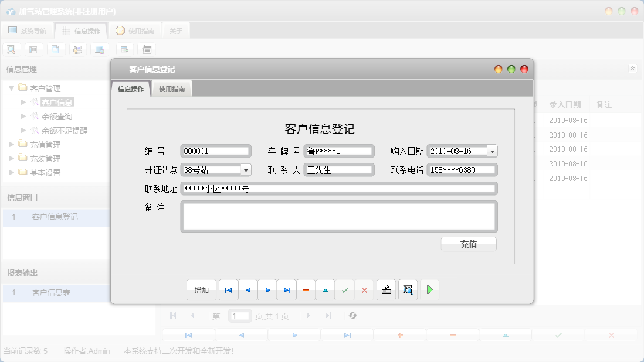Jump to last record in dialog toolbar
This screenshot has height=362, width=644.
coord(287,290)
